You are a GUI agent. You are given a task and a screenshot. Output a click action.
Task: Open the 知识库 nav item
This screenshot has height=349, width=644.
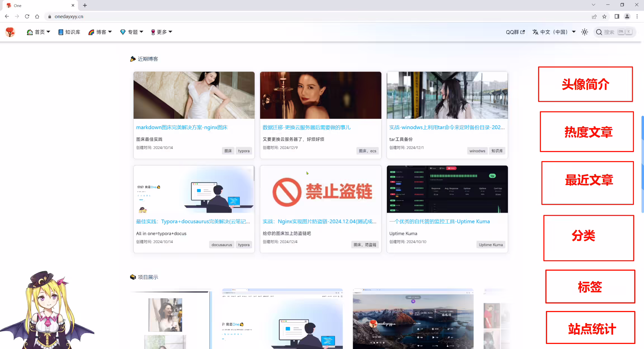coord(69,32)
